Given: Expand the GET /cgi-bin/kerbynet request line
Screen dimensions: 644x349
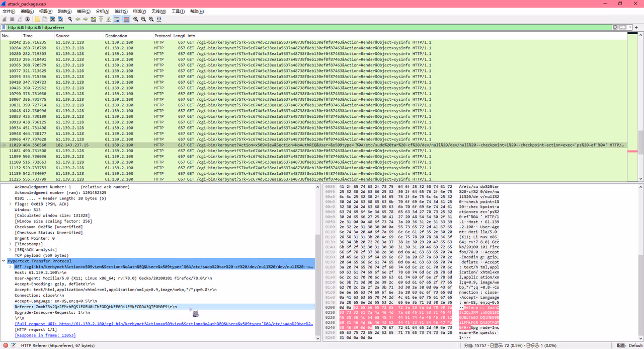Looking at the screenshot, I should point(10,267).
